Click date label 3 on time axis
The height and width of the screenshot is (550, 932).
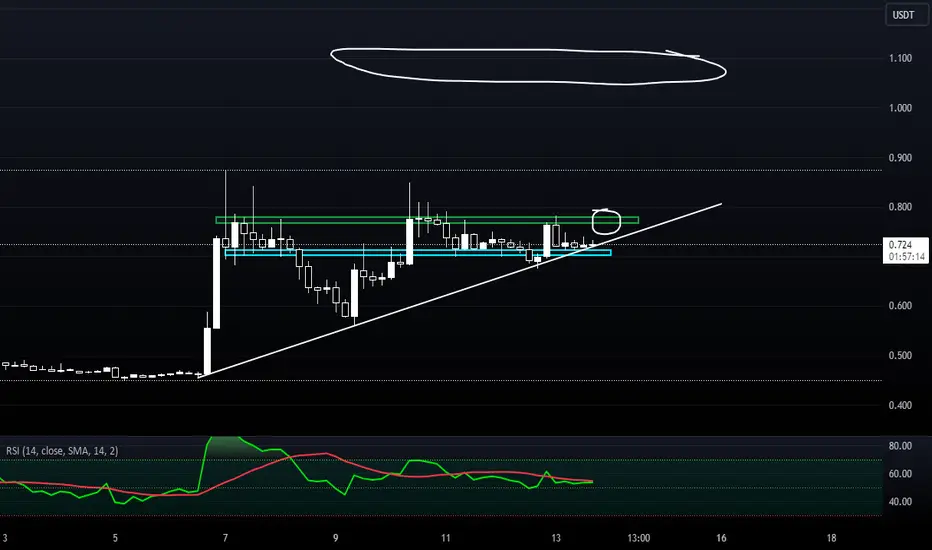[5, 538]
